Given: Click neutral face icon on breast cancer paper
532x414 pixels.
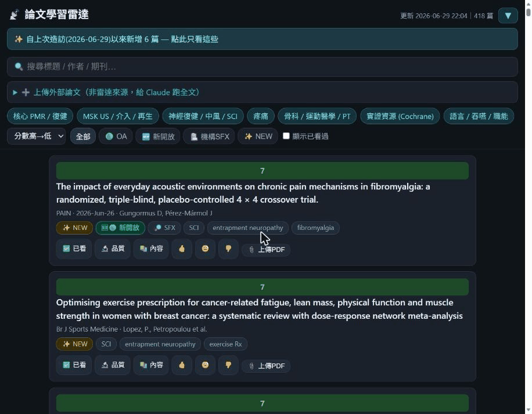Looking at the screenshot, I should pyautogui.click(x=205, y=365).
